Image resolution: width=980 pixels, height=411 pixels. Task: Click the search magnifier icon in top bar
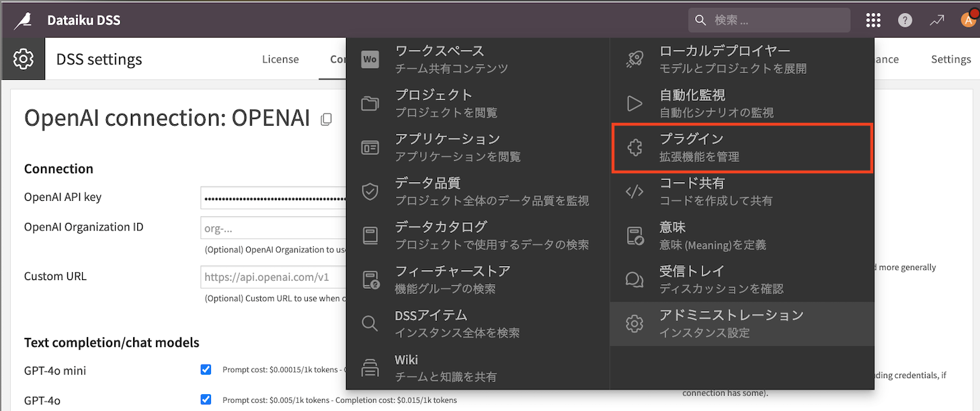700,20
